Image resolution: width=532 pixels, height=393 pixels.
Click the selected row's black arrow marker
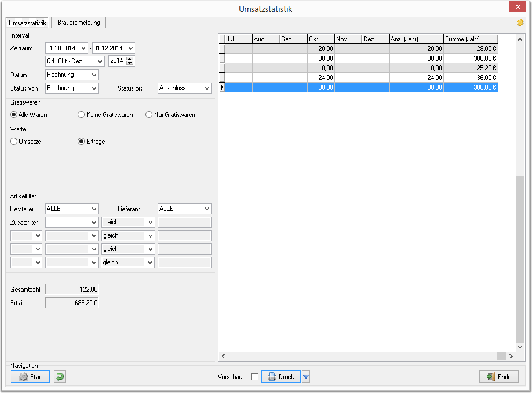click(x=222, y=87)
